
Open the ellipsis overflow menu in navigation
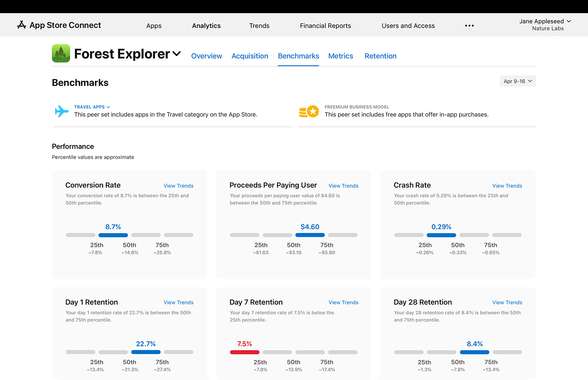pyautogui.click(x=469, y=26)
